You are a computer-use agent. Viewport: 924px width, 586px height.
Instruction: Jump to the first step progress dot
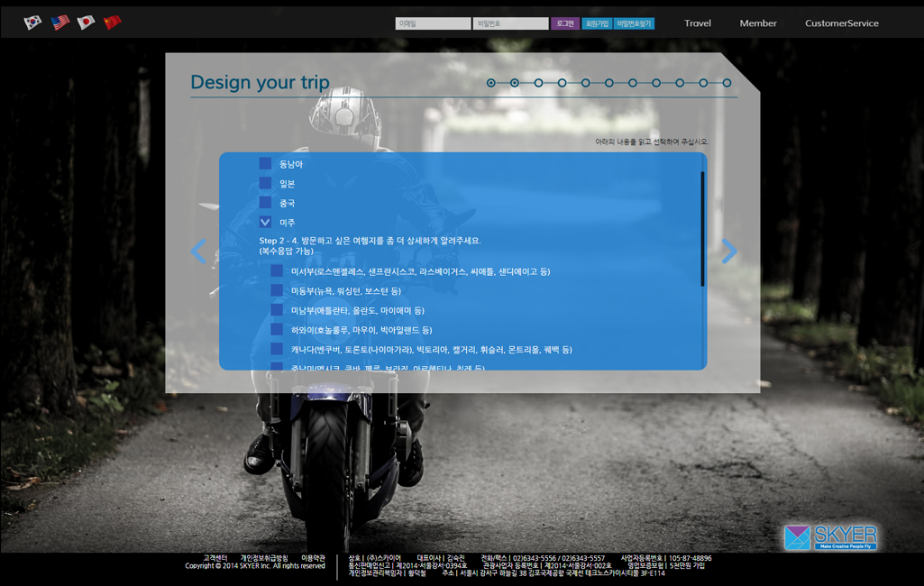pyautogui.click(x=491, y=83)
